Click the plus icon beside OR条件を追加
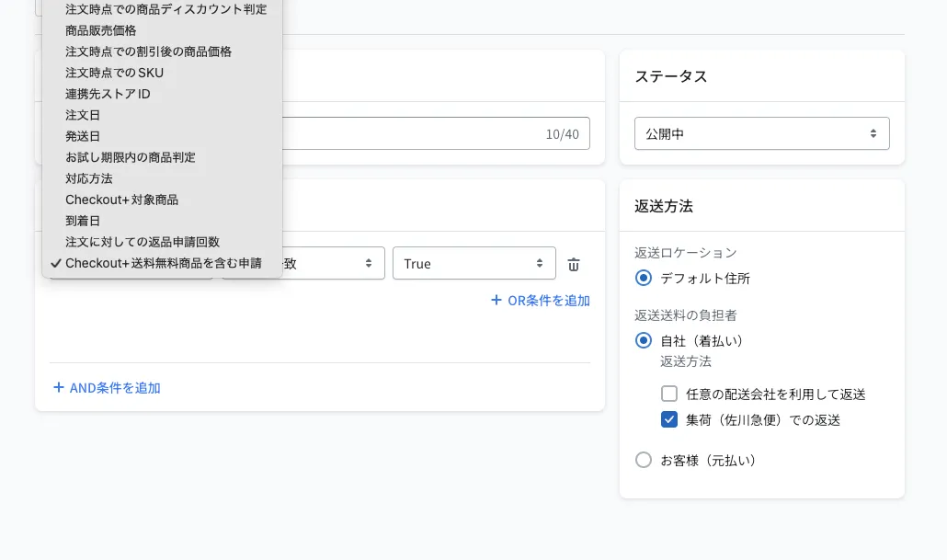The width and height of the screenshot is (947, 560). [496, 301]
